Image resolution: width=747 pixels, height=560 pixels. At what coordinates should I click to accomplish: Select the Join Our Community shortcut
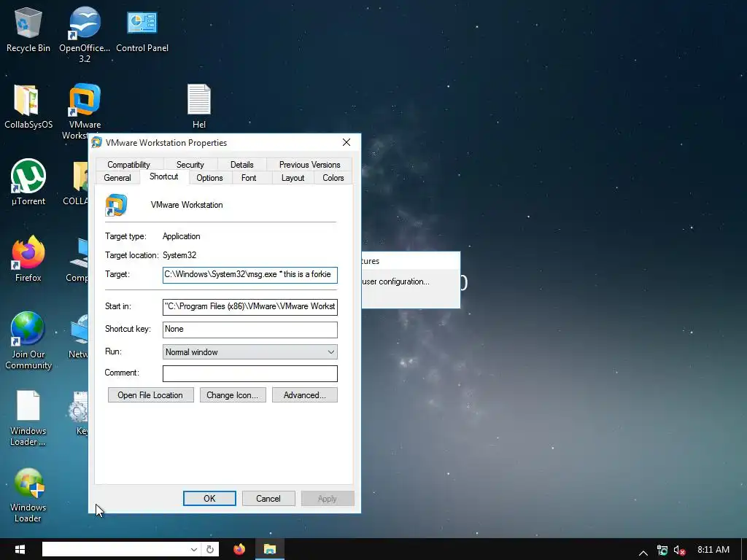[x=28, y=341]
